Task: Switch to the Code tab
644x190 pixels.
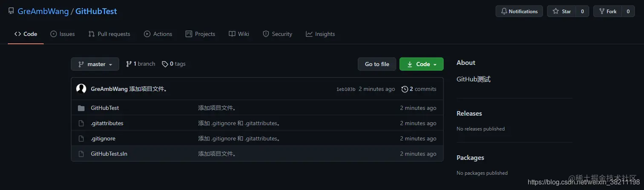Action: pos(26,34)
